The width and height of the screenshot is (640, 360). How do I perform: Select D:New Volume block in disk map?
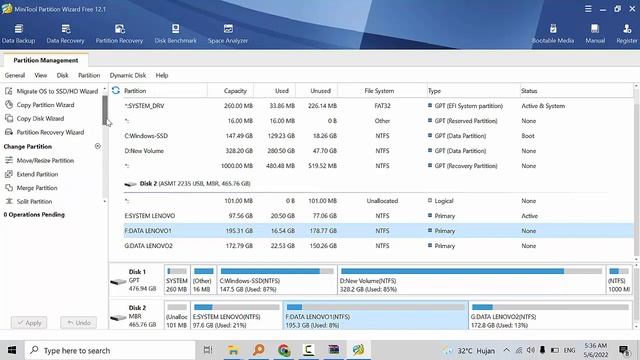tap(471, 280)
